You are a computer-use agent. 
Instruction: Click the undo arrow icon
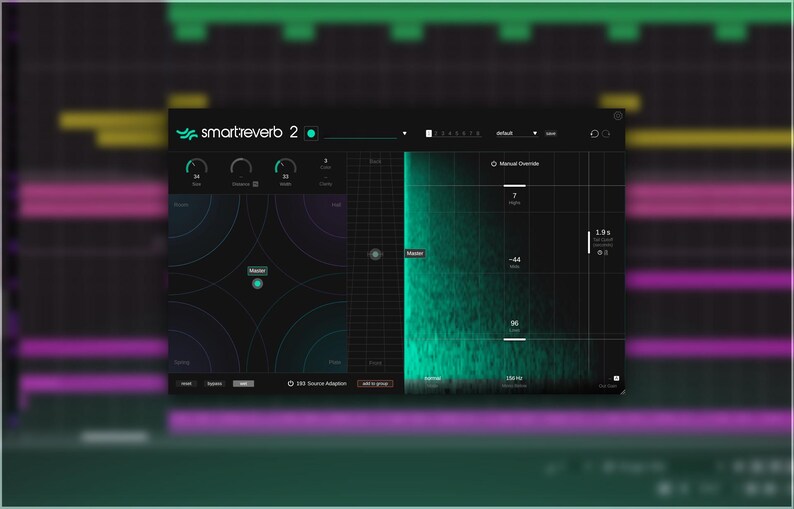point(594,134)
